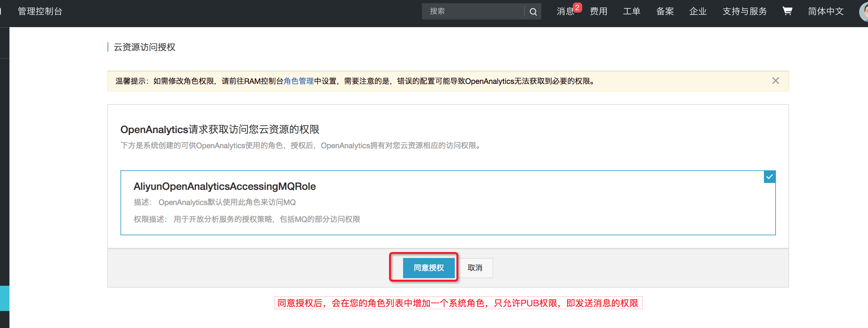Open the shopping cart icon
868x328 pixels.
[787, 11]
